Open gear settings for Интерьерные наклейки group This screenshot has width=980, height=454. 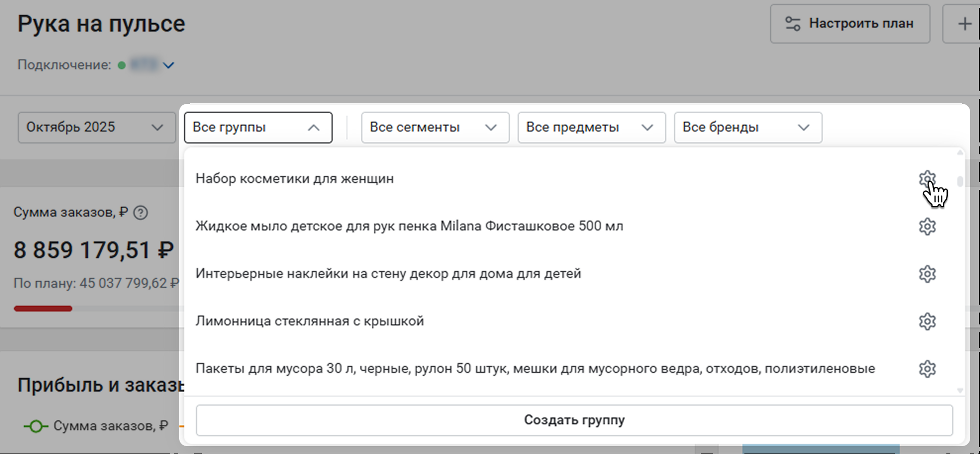click(927, 274)
